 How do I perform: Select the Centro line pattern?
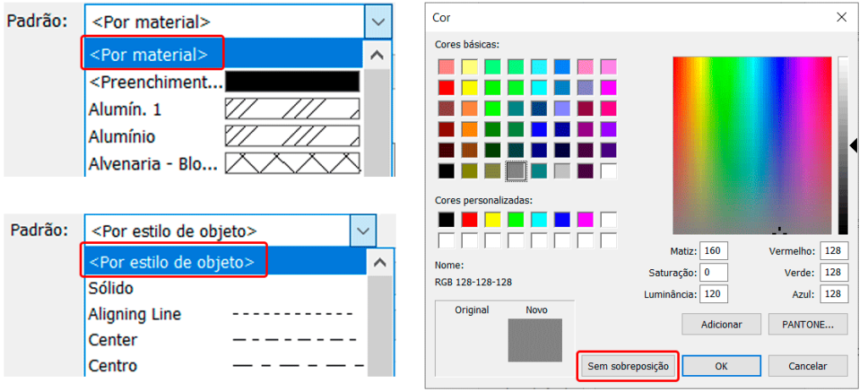pos(224,366)
